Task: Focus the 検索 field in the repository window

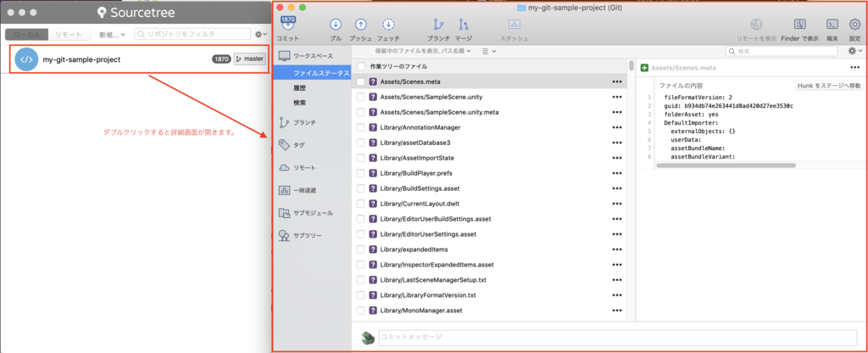Action: (x=782, y=51)
